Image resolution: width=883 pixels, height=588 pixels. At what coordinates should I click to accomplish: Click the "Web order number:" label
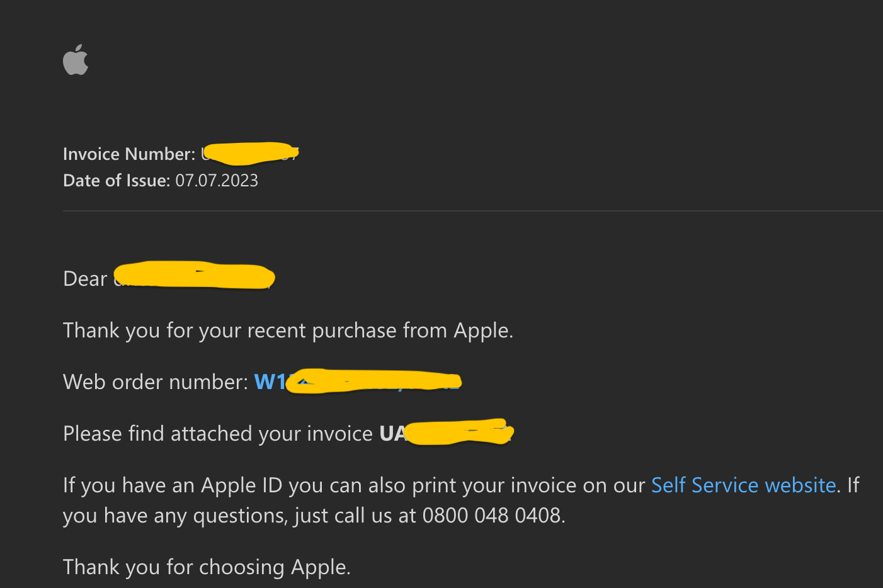tap(156, 382)
